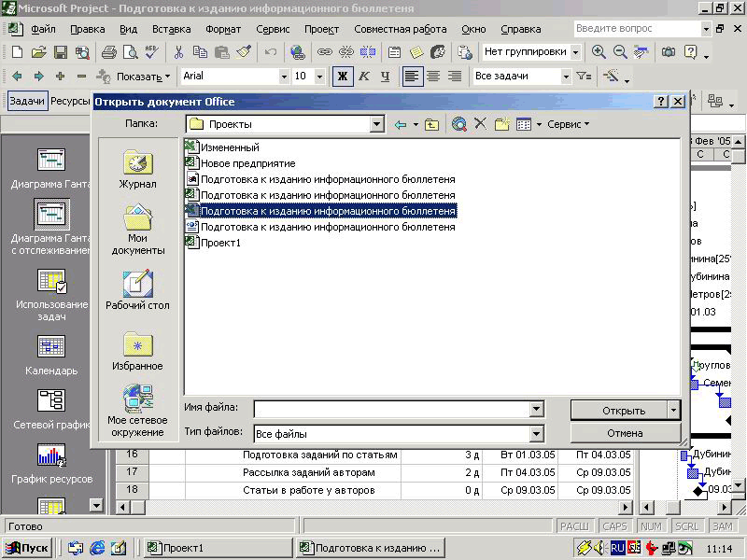Unlink tasks broken chain icon

[x=346, y=52]
